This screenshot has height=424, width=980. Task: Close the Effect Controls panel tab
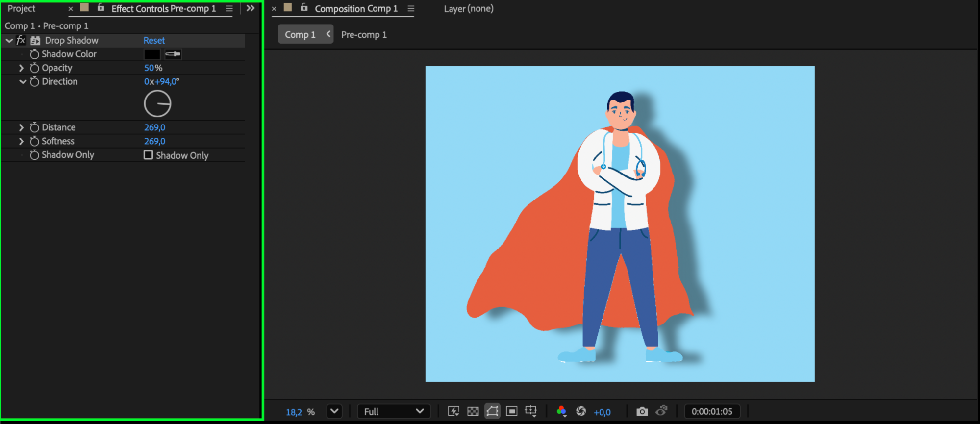click(71, 9)
